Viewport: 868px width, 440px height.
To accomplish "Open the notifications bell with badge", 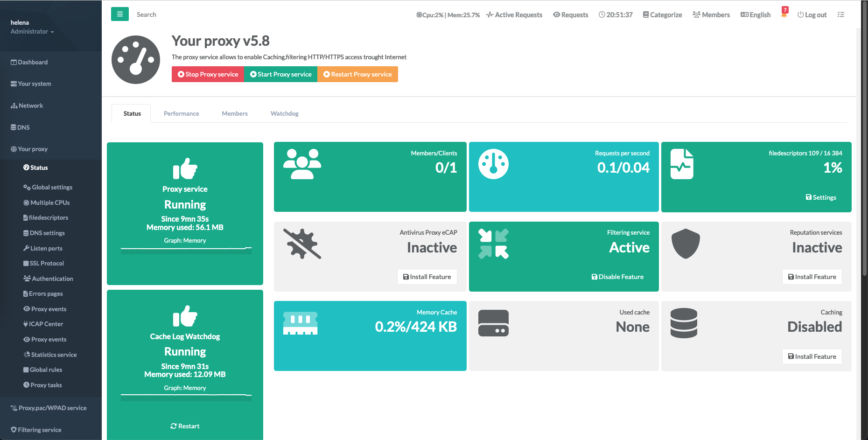I will point(784,14).
